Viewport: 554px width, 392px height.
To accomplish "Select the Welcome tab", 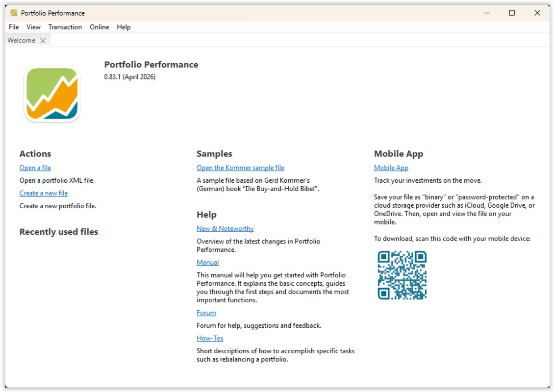I will click(22, 40).
